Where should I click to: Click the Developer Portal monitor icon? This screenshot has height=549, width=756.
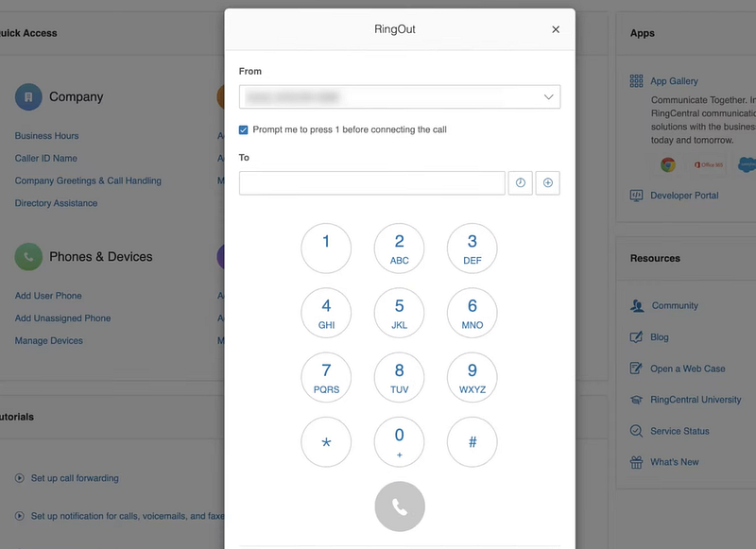(x=636, y=196)
